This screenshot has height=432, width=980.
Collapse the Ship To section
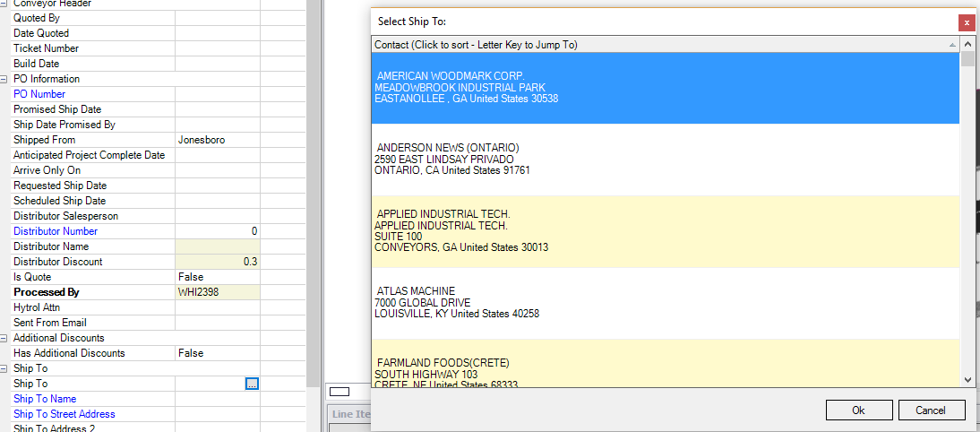(x=4, y=368)
